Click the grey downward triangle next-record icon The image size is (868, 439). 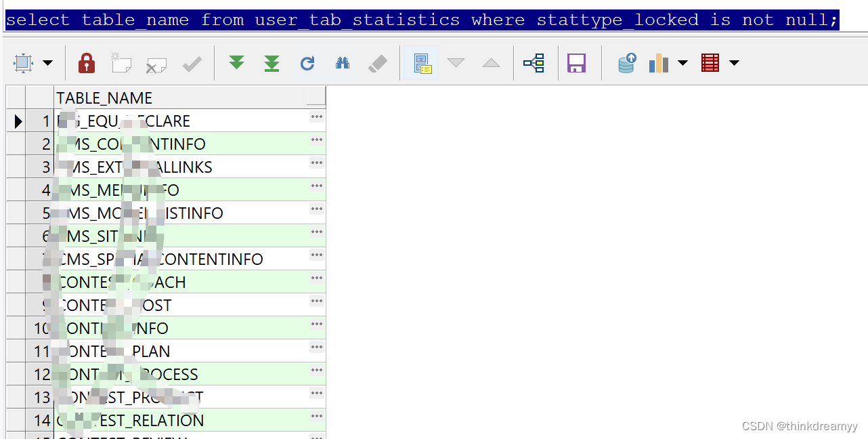(x=456, y=63)
